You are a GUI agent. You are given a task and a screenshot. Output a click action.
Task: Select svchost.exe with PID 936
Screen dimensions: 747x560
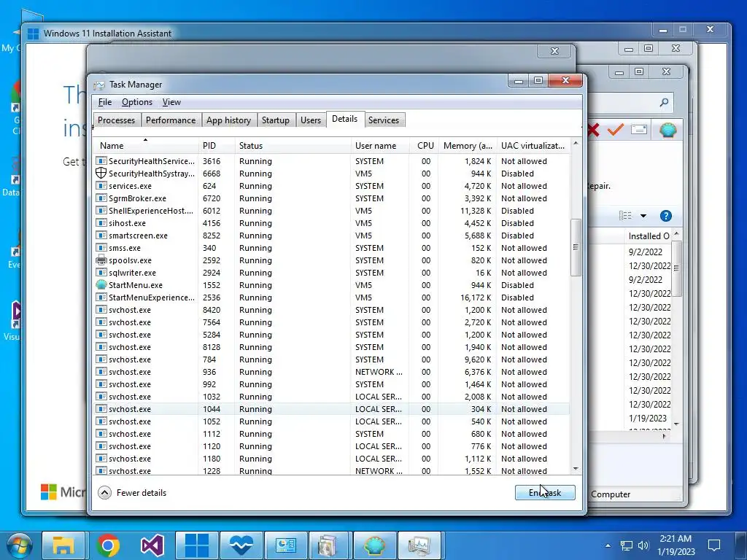(x=331, y=371)
